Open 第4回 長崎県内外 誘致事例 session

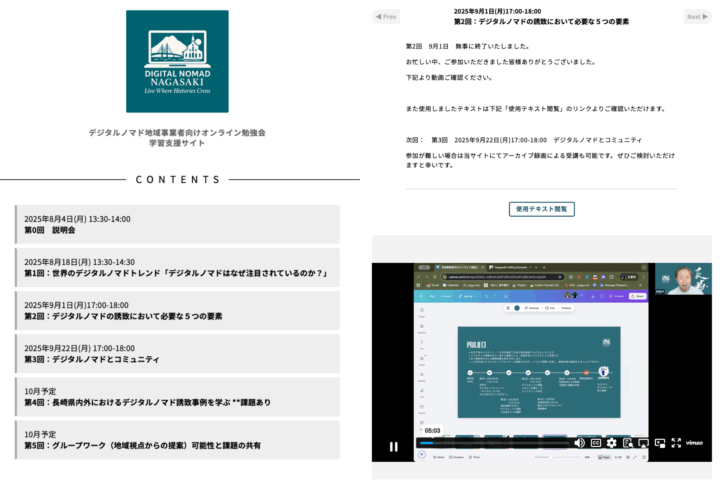pyautogui.click(x=177, y=397)
